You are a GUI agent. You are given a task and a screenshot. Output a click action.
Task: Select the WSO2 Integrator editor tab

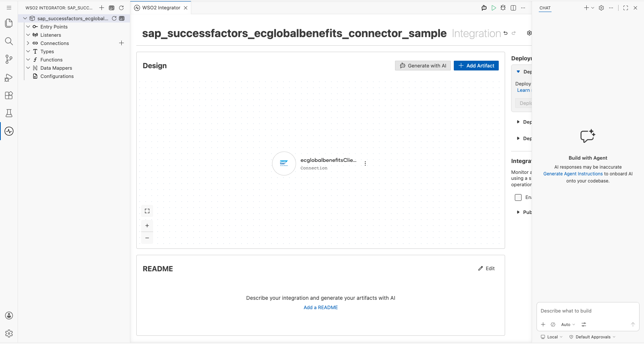(x=161, y=8)
